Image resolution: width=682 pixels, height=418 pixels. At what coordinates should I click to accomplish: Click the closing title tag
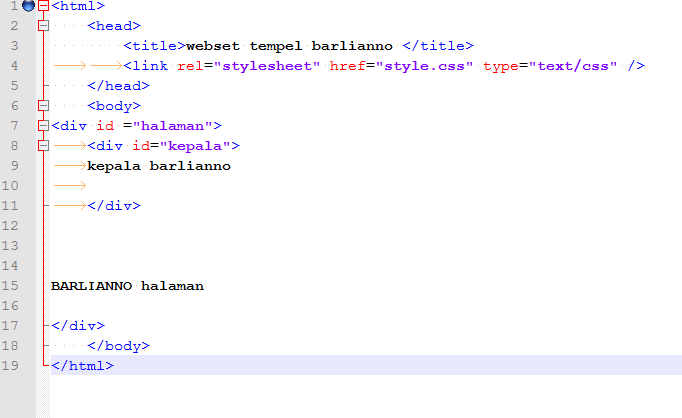point(438,46)
